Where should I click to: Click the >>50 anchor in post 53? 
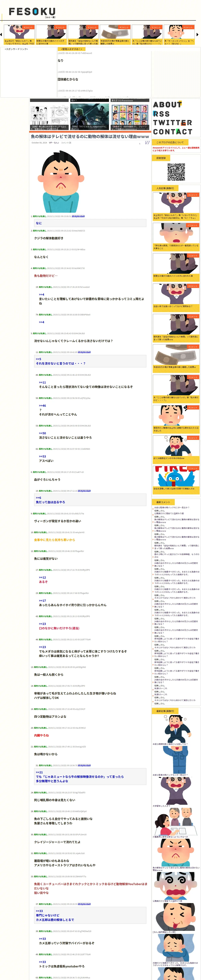click(42, 433)
